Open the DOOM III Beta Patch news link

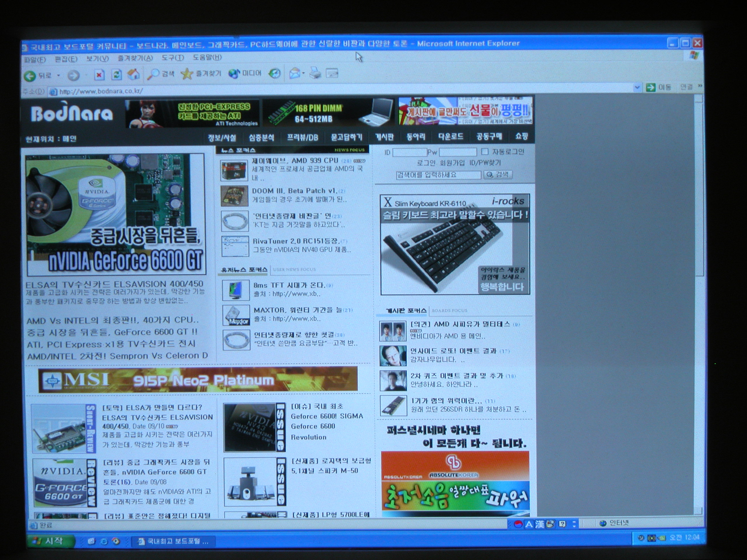click(294, 191)
